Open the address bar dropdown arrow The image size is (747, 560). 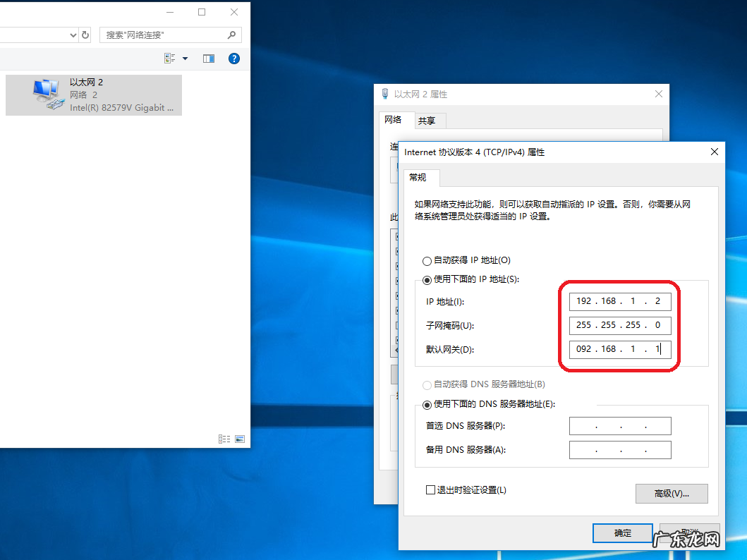coord(73,35)
